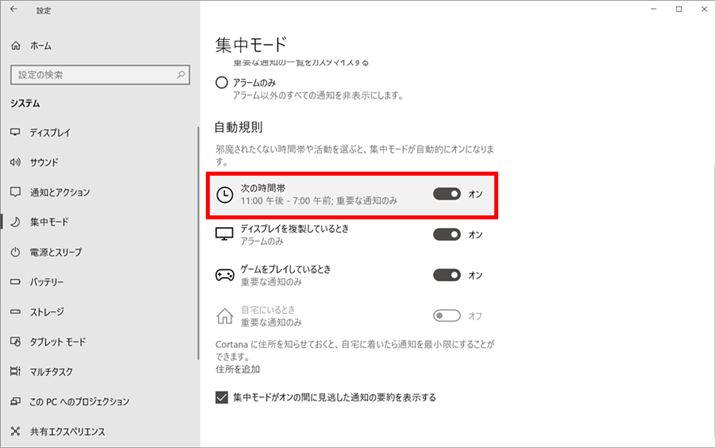Image resolution: width=715 pixels, height=448 pixels.
Task: Select the この PC へのプロジェクション icon
Action: point(16,401)
